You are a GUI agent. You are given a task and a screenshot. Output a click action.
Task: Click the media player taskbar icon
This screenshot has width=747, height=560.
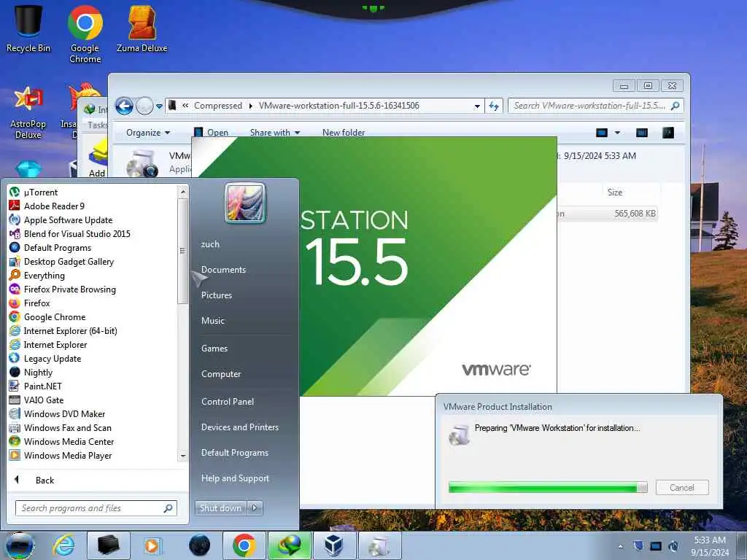(153, 545)
